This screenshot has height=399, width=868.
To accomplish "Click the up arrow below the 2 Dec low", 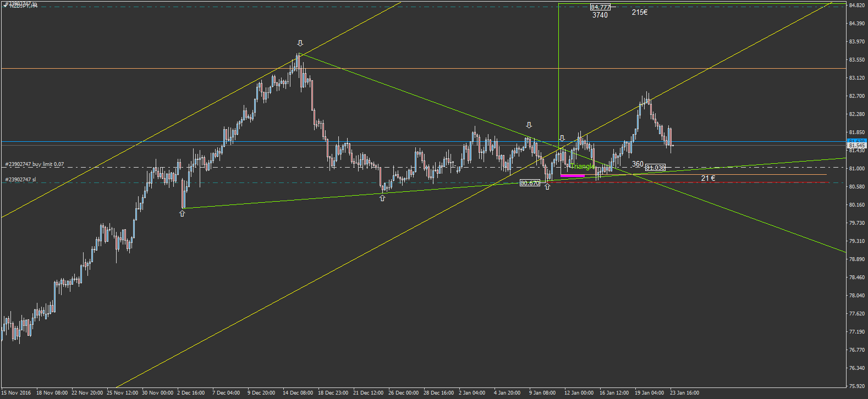I will pos(182,213).
